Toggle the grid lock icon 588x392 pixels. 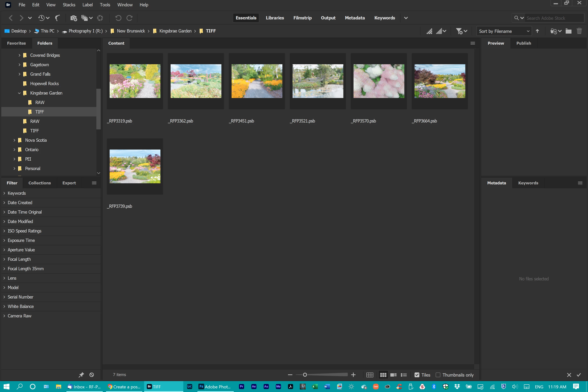coord(370,375)
